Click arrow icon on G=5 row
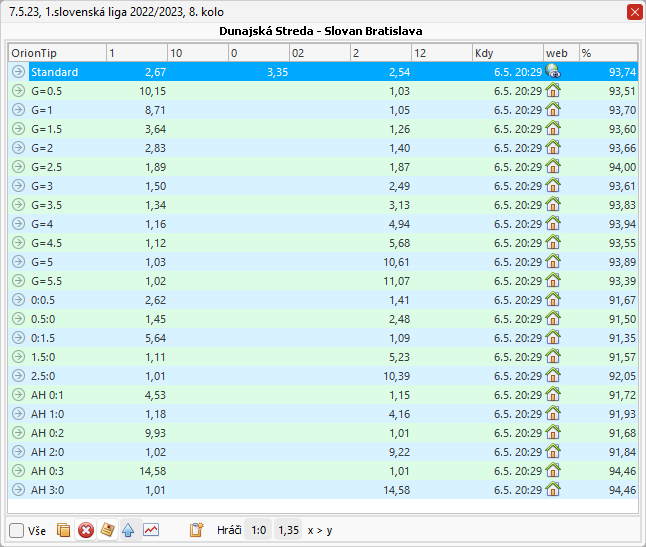Viewport: 646px width, 547px height. coord(18,262)
